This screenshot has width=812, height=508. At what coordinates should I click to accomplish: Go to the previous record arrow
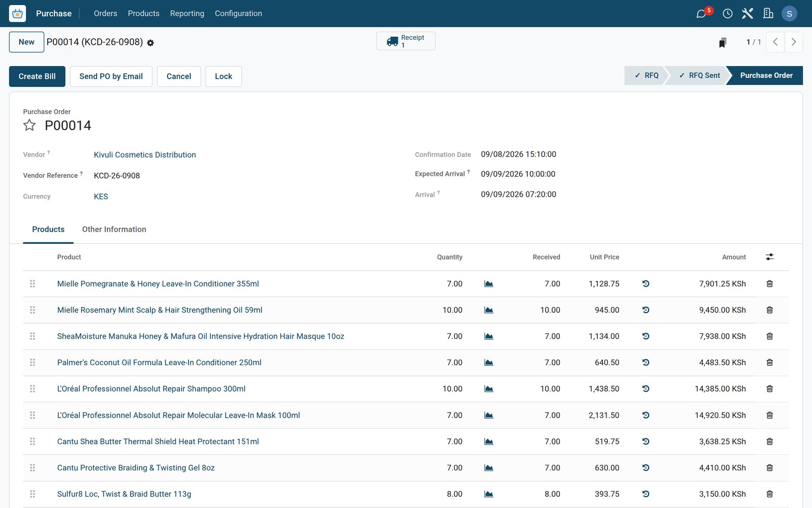[775, 42]
